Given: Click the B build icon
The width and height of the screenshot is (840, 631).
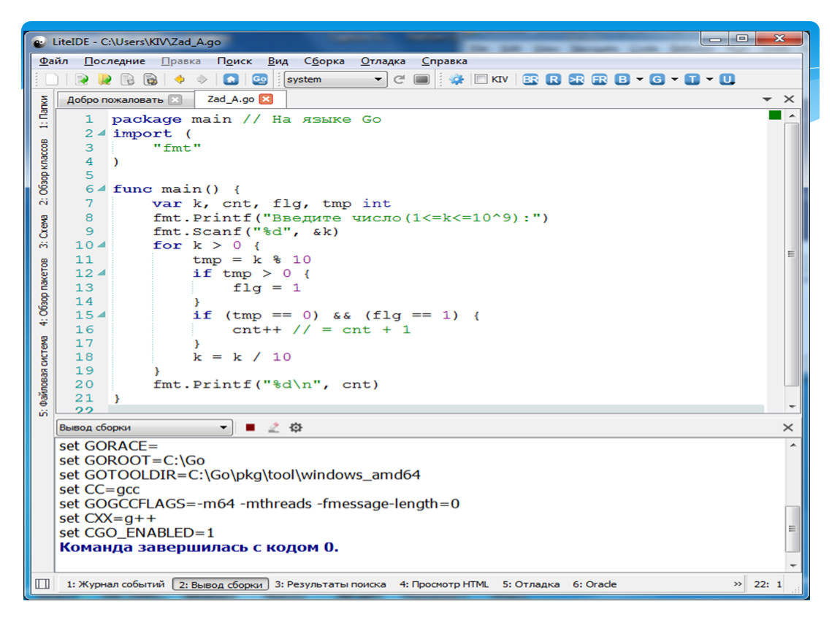Looking at the screenshot, I should pos(622,80).
